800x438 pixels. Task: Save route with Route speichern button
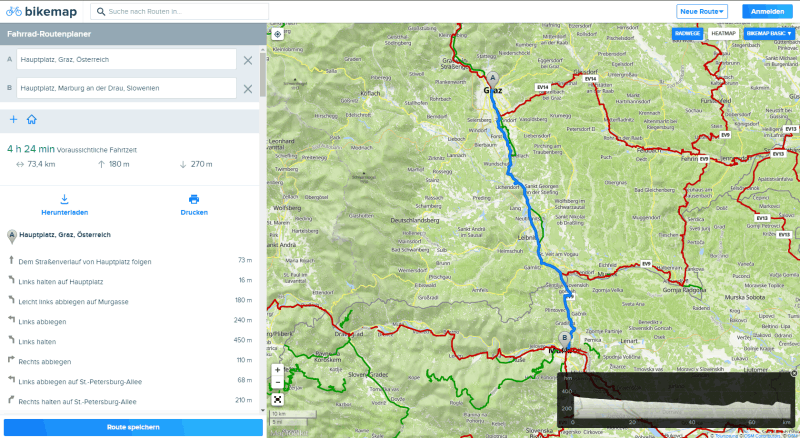tap(133, 427)
